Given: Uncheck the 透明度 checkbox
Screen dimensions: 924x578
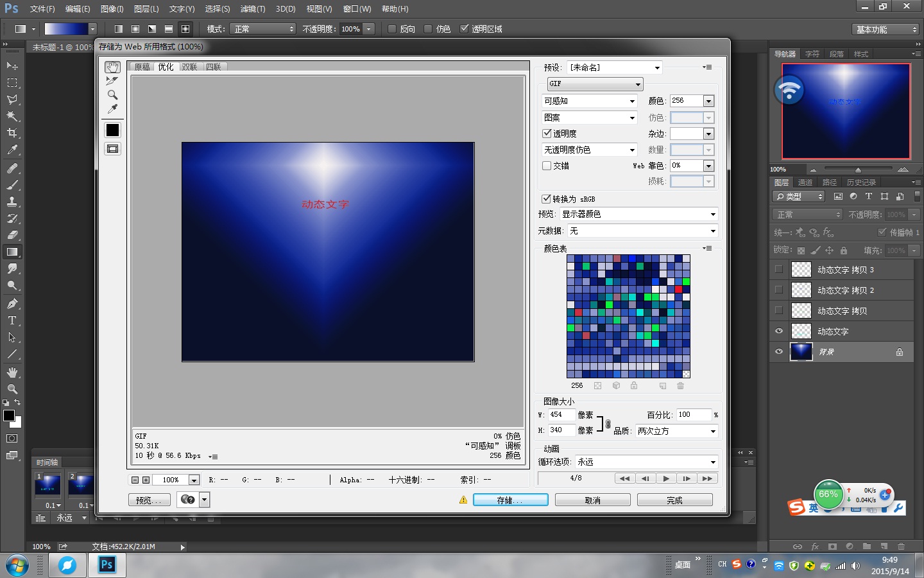Looking at the screenshot, I should tap(547, 134).
